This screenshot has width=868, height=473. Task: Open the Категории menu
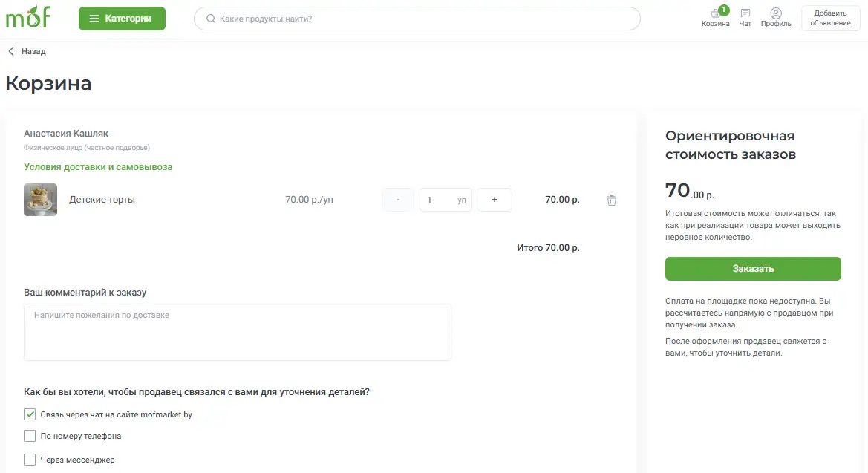point(122,19)
